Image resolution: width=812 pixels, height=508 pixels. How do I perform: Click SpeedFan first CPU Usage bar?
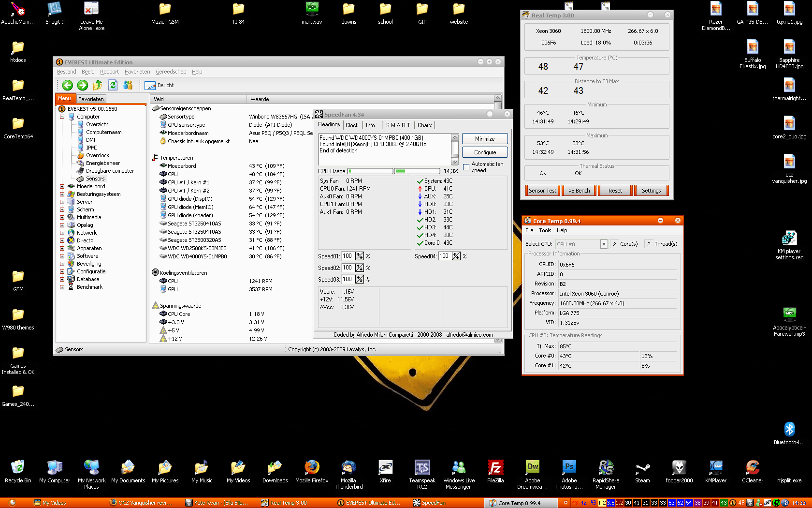coord(370,171)
